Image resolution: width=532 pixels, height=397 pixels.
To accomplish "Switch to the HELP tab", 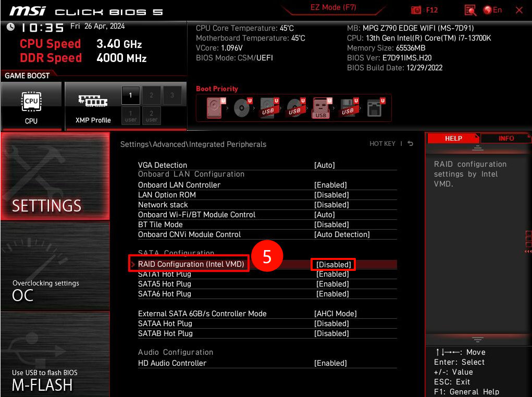I will pyautogui.click(x=453, y=139).
